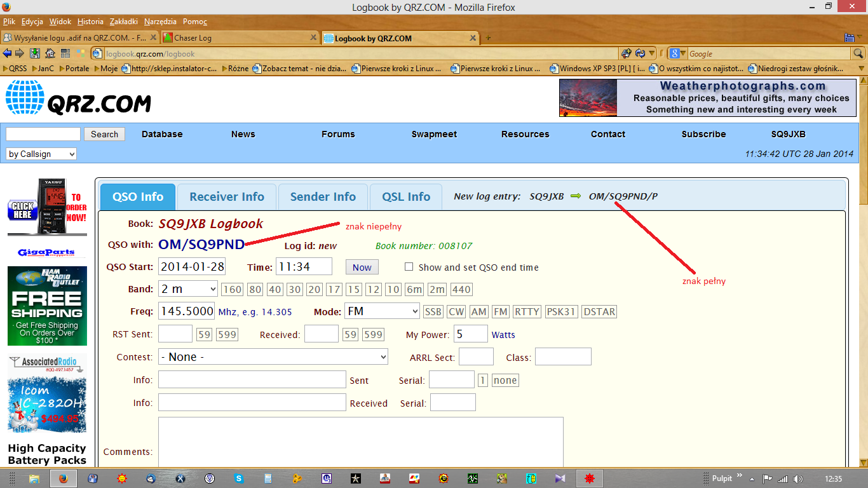Switch to the QSL Info tab

406,197
